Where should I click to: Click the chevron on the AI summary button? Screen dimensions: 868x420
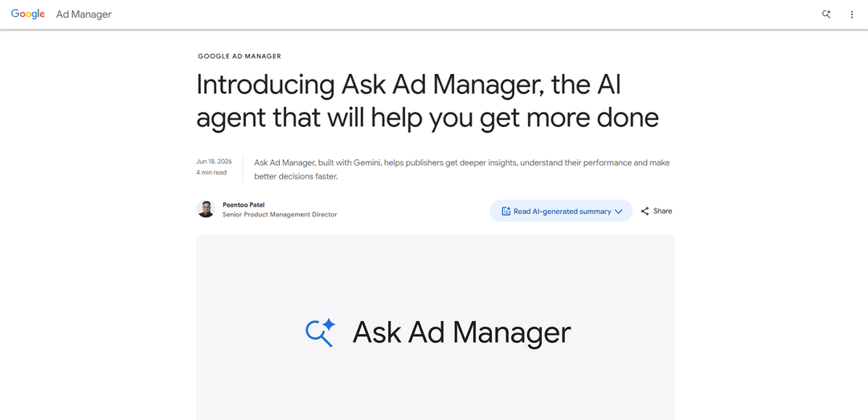618,212
